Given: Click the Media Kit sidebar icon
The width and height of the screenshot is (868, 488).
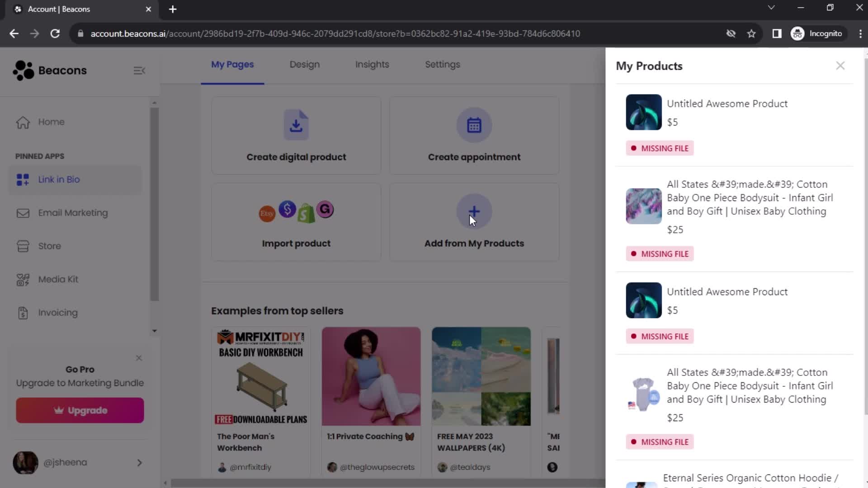Looking at the screenshot, I should click(x=22, y=279).
